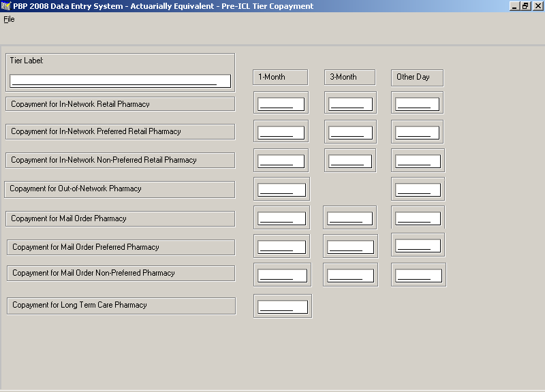This screenshot has width=545, height=392.
Task: Click 3-Month field for Mail Order Pharmacy
Action: click(x=349, y=218)
